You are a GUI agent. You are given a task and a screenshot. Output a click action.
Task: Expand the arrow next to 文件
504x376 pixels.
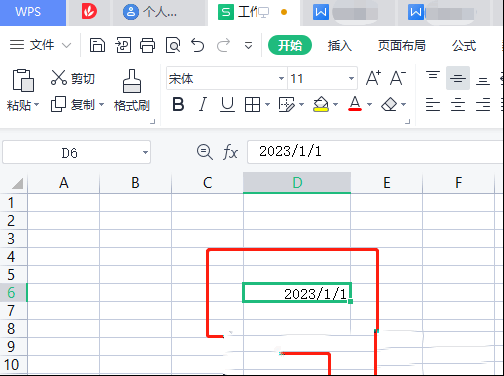coord(67,45)
